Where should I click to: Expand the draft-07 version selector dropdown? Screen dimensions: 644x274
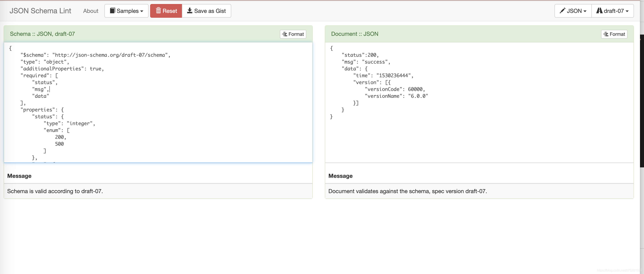point(613,11)
